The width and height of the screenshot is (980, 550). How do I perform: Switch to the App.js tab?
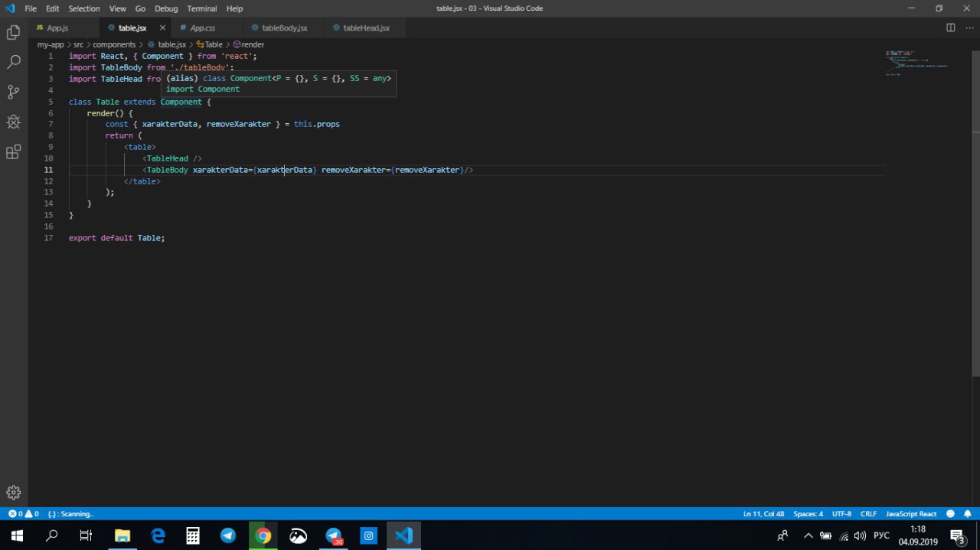pos(57,28)
